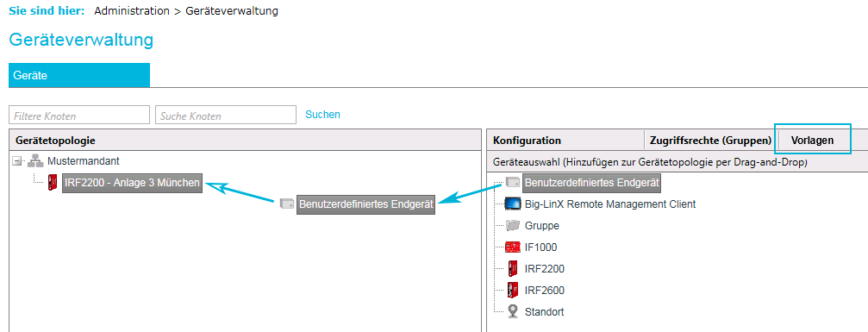Screen dimensions: 868x332
Task: Collapse the Mustermandant tree node
Action: (x=17, y=161)
